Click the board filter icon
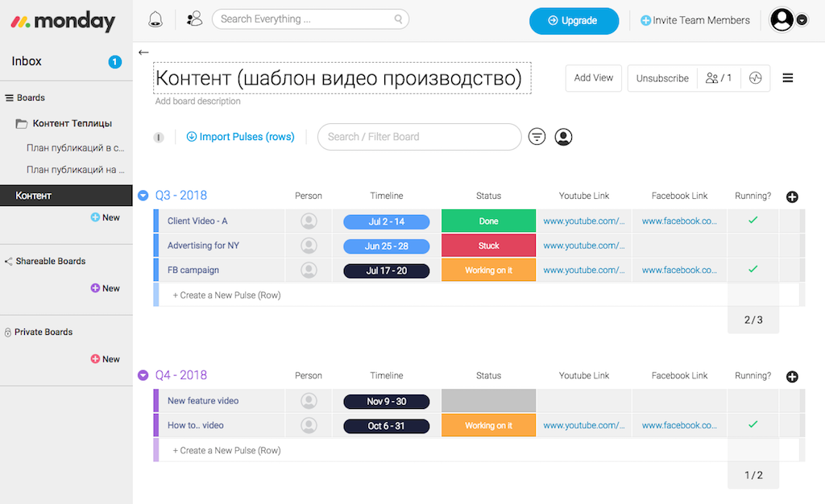The image size is (825, 504). 537,137
